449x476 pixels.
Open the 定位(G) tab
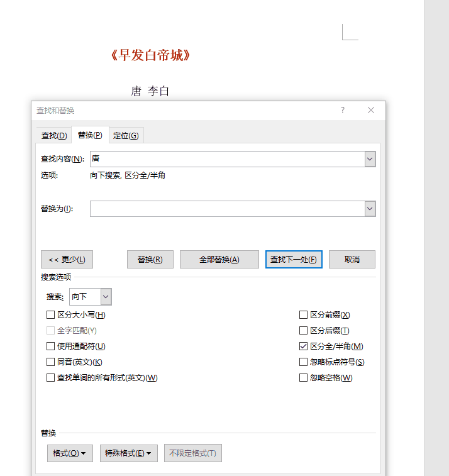click(x=126, y=136)
